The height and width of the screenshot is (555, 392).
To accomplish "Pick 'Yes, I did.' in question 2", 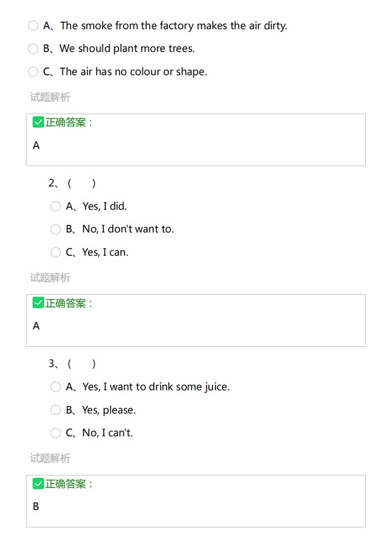I will tap(55, 206).
